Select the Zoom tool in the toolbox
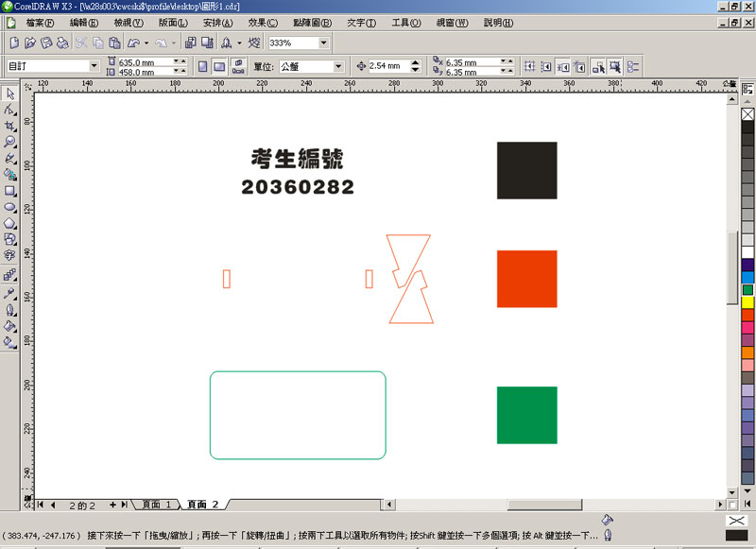This screenshot has height=549, width=756. tap(9, 142)
